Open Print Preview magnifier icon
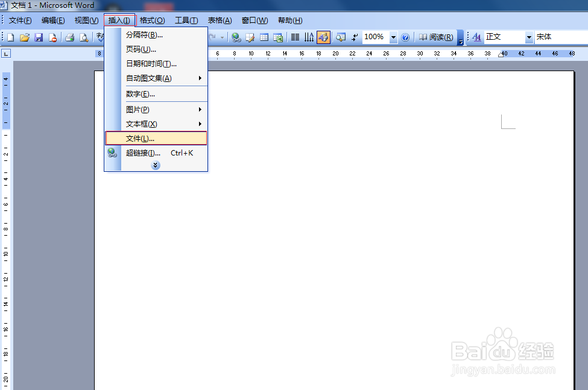 tap(84, 37)
